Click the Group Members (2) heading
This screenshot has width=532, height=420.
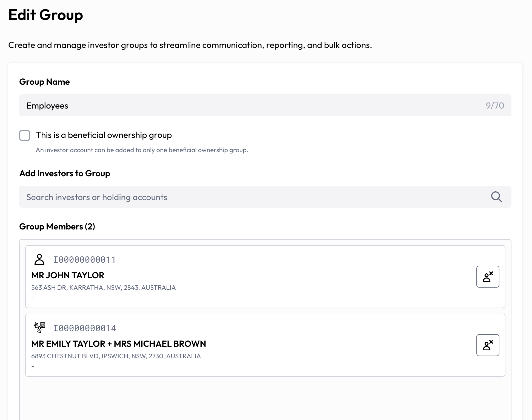[57, 226]
